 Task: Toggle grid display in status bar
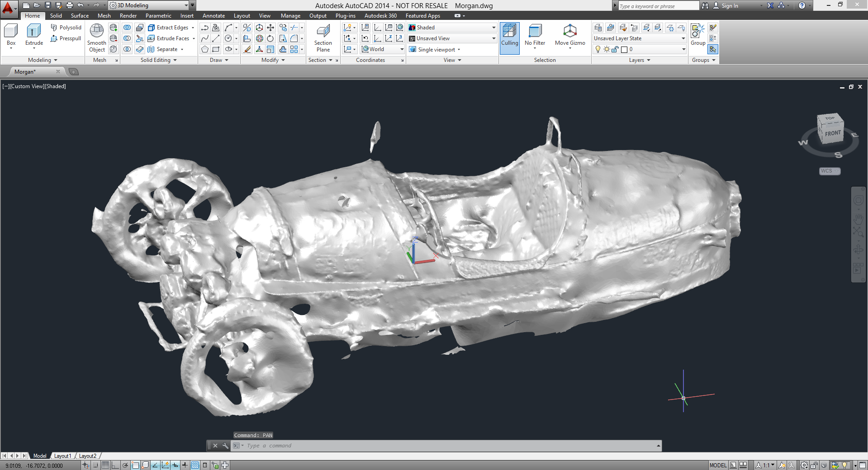(105, 465)
